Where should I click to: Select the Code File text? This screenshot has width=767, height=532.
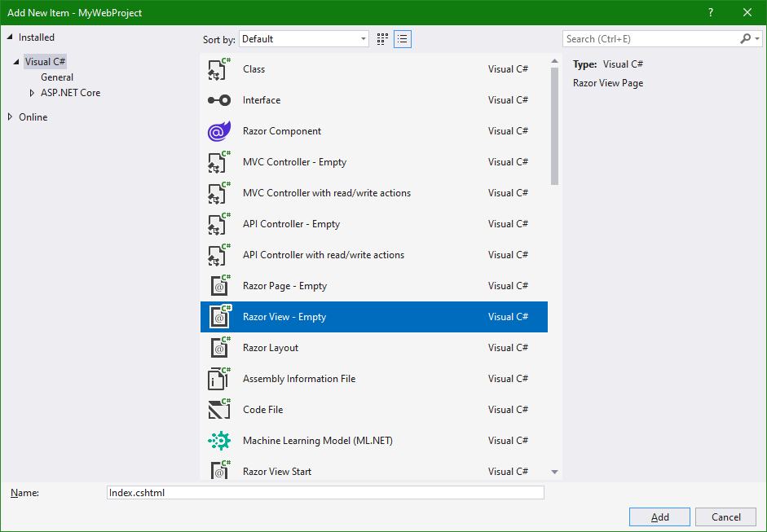262,410
